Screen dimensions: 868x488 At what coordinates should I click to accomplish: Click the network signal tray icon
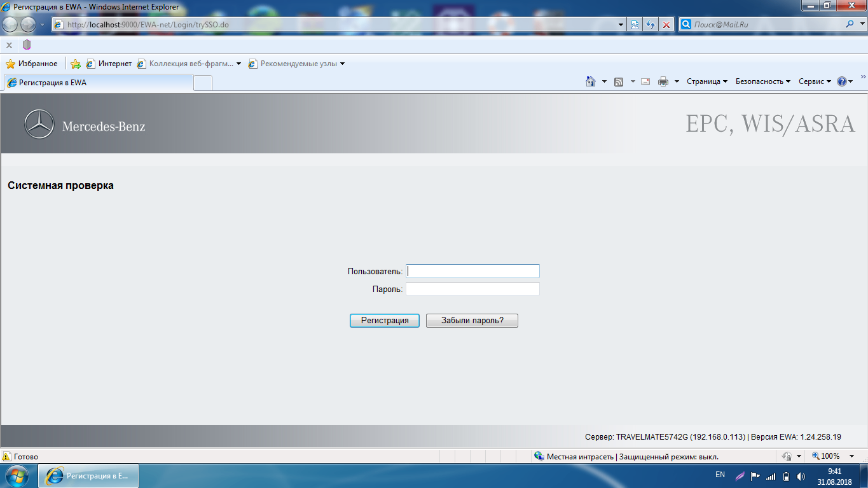(771, 476)
